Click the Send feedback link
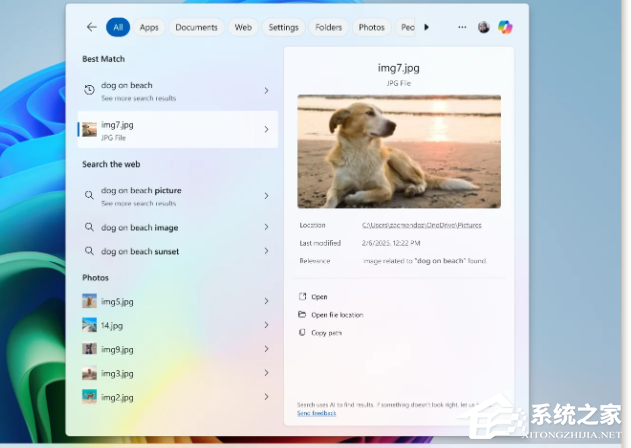 click(317, 413)
